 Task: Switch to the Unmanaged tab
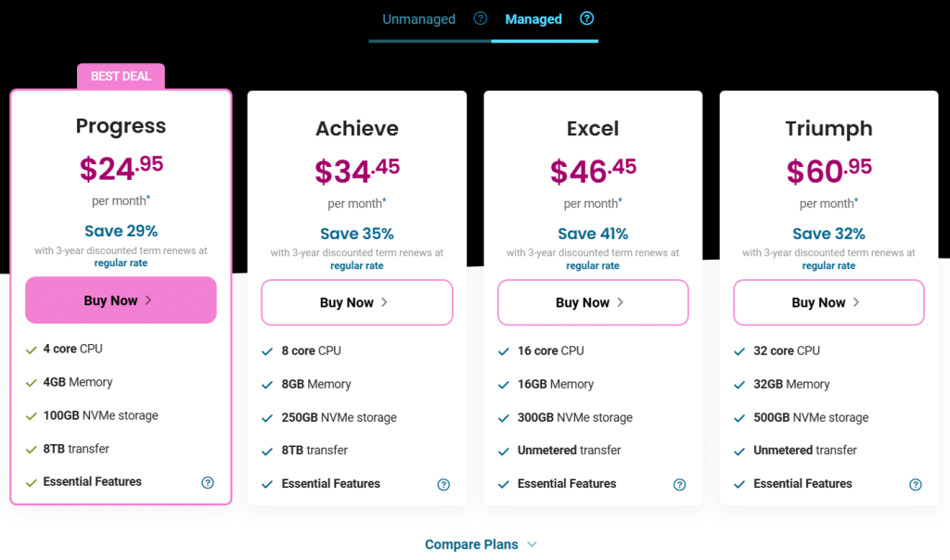pyautogui.click(x=418, y=19)
